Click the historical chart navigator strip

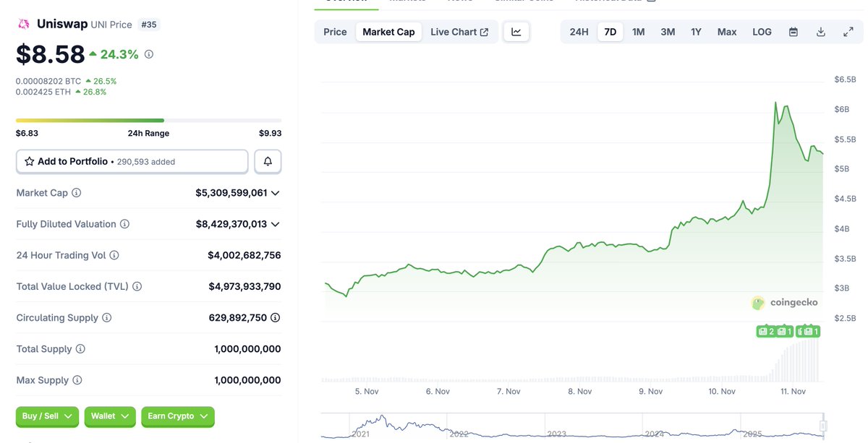[571, 426]
